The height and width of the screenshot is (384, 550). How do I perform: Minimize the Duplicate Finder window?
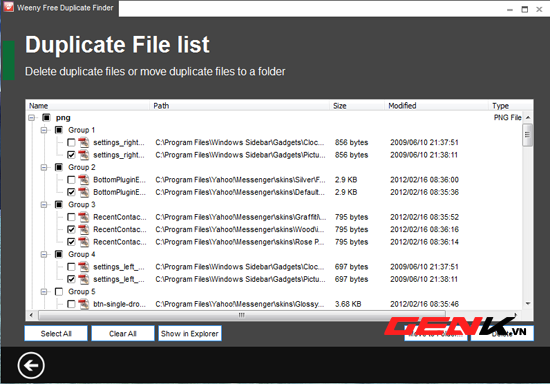510,9
